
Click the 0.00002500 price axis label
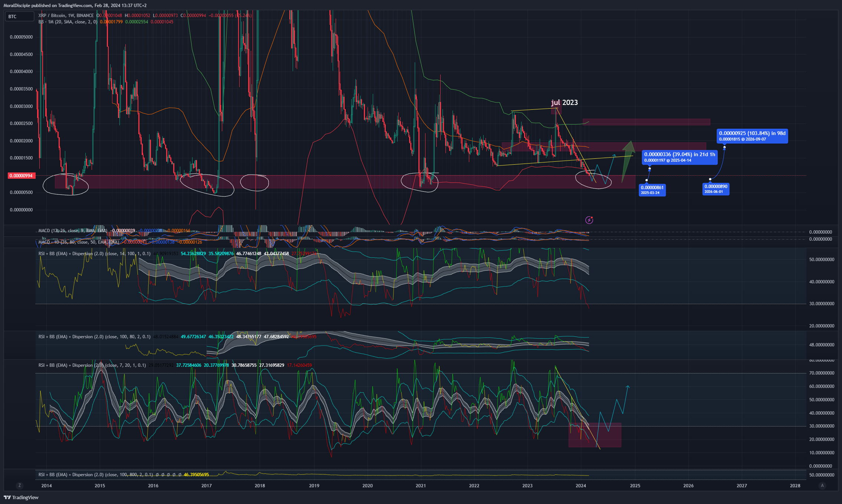coord(21,123)
